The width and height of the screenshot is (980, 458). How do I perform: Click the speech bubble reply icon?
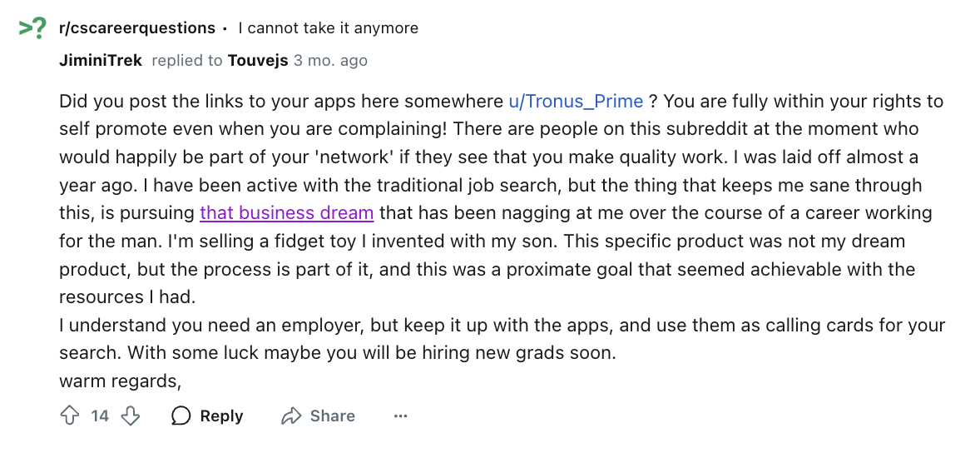(181, 416)
